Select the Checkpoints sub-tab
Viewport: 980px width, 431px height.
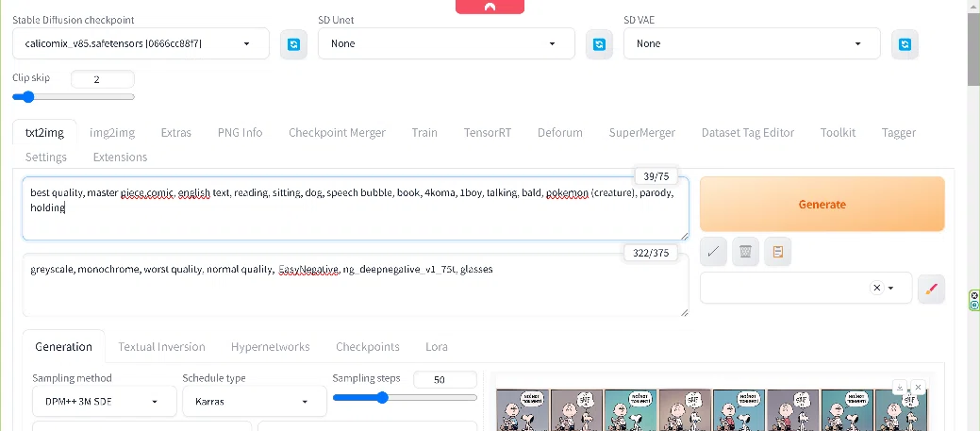pyautogui.click(x=368, y=347)
